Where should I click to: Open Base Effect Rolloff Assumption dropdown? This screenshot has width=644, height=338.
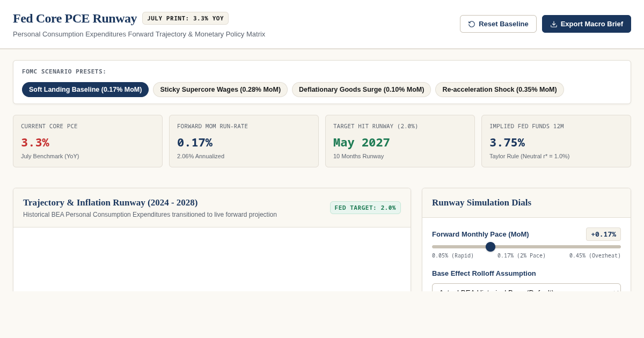(526, 288)
